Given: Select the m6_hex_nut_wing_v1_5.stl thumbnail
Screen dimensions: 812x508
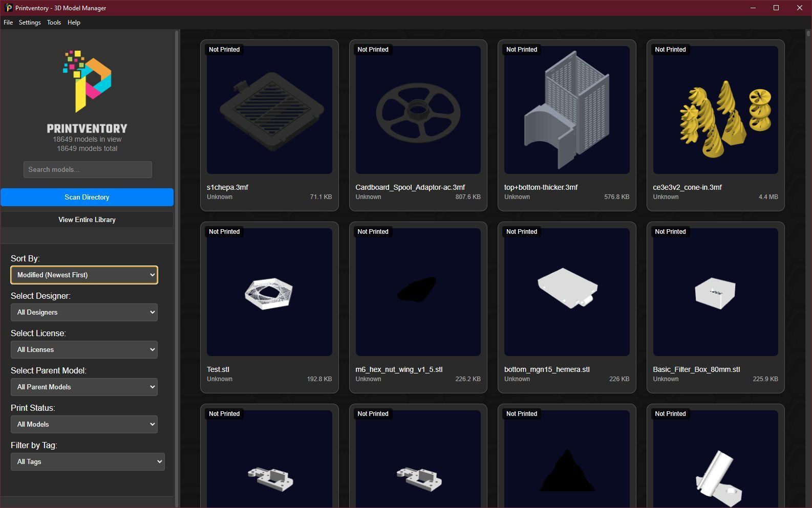Looking at the screenshot, I should [x=418, y=292].
